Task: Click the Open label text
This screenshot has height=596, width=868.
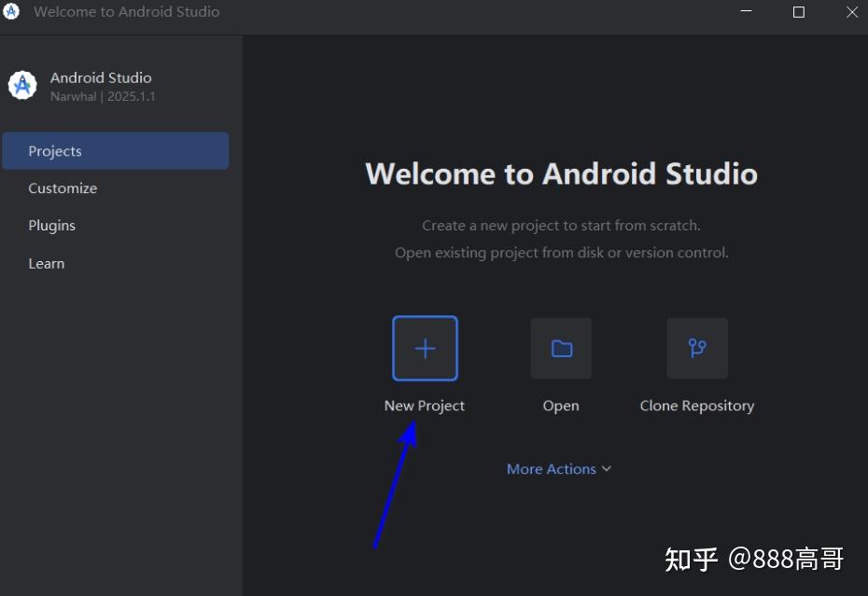Action: pyautogui.click(x=561, y=406)
